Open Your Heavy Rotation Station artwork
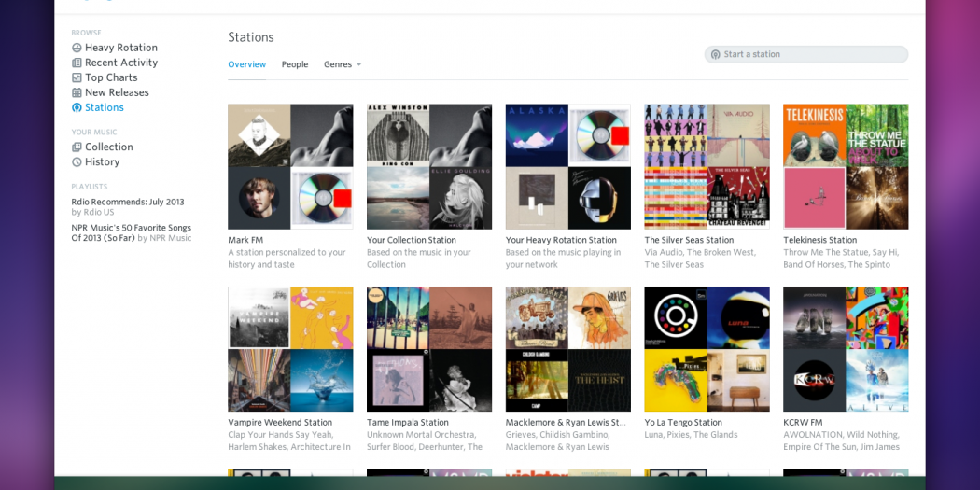 pos(567,166)
